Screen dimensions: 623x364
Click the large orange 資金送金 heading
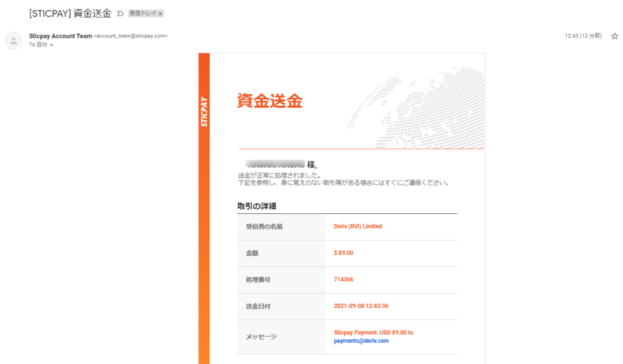(270, 101)
